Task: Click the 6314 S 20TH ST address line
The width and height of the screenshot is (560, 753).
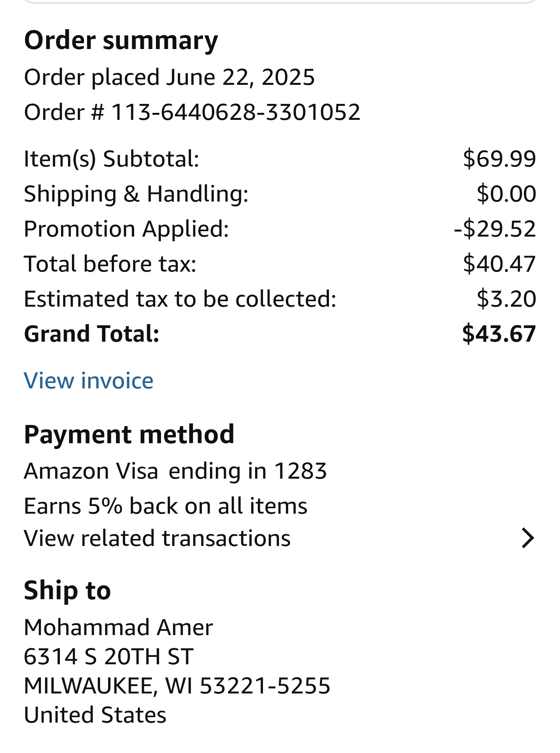Action: coord(108,656)
